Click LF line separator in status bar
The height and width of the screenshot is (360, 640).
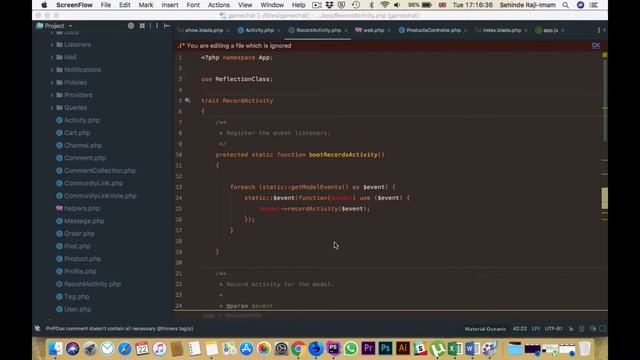tap(536, 329)
